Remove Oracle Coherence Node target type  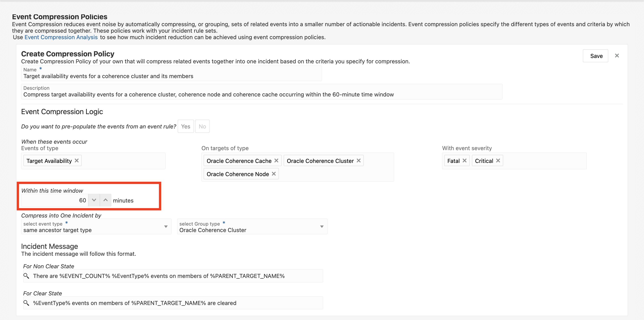[x=274, y=174]
